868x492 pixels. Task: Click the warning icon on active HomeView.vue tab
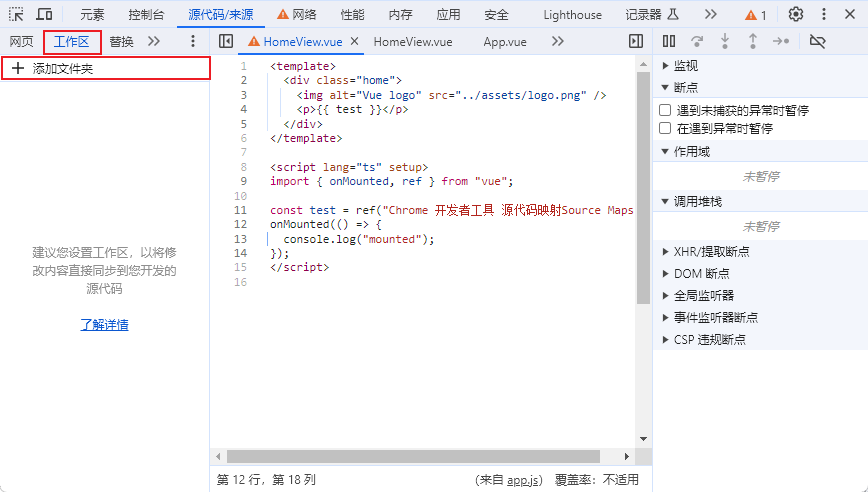(x=254, y=42)
